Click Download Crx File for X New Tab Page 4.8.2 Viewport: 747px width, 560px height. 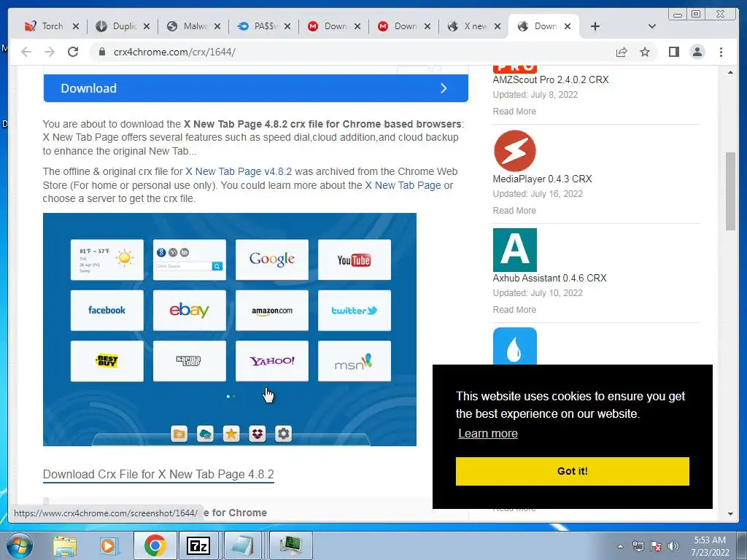(x=158, y=474)
